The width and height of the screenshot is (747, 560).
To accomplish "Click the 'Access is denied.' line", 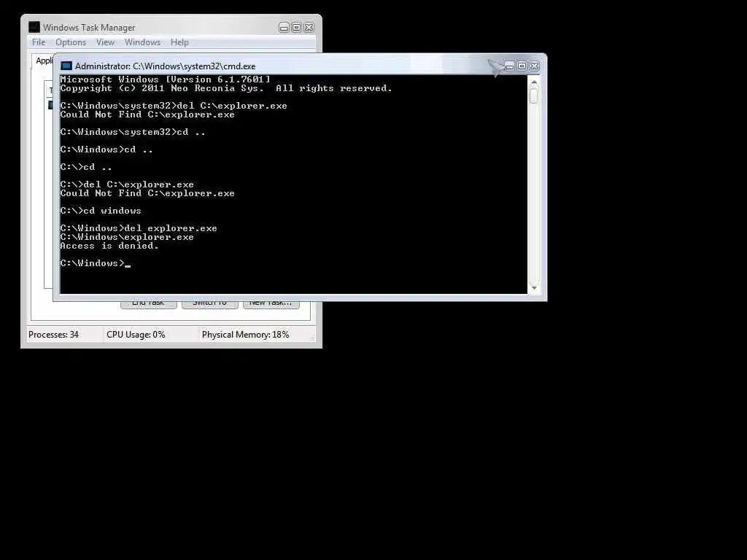I will point(109,246).
